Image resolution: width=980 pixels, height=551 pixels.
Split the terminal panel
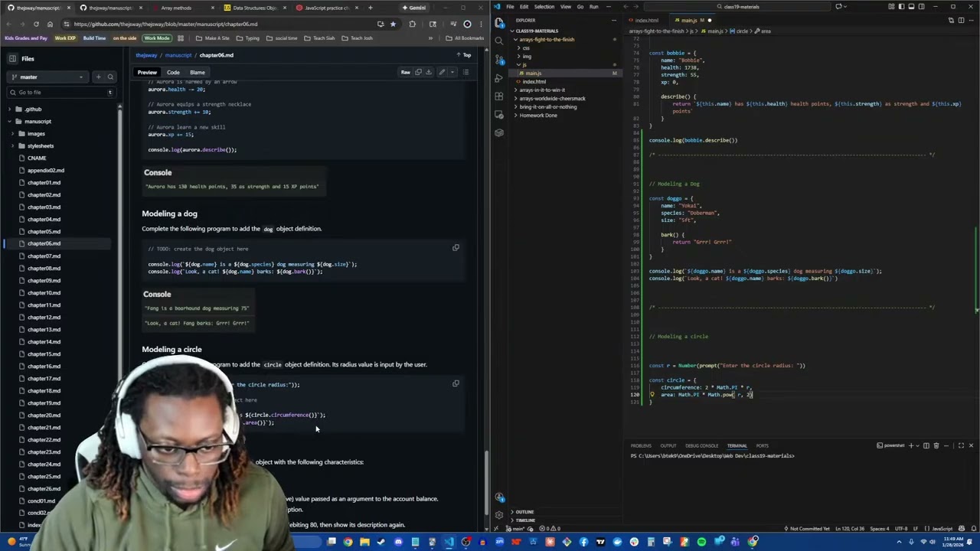926,445
